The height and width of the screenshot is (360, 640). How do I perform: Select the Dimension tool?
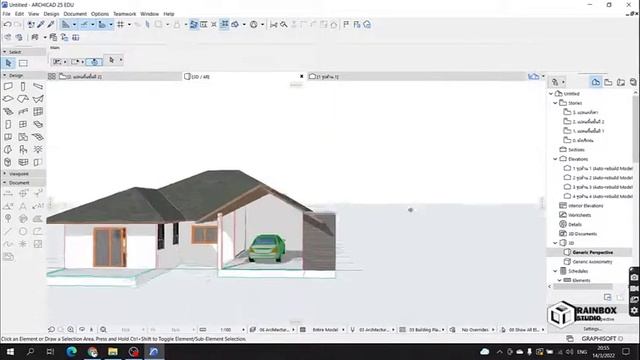click(x=8, y=193)
